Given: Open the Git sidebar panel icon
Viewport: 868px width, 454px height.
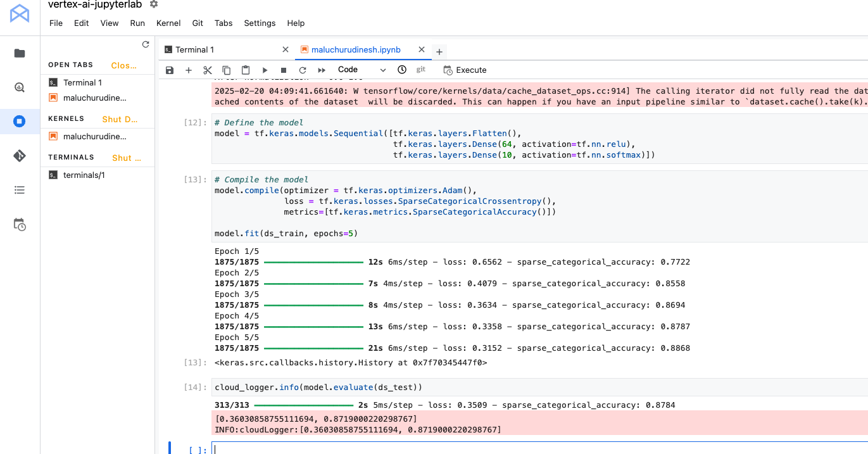Looking at the screenshot, I should 20,156.
